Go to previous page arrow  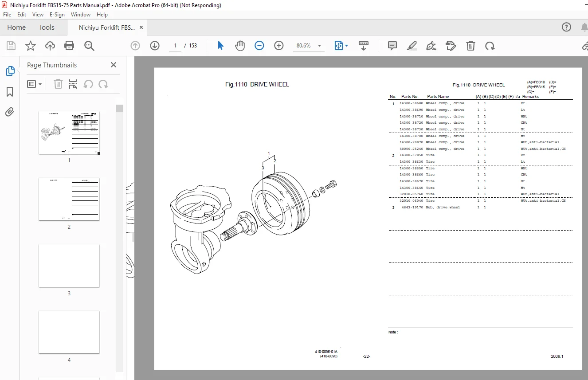click(x=135, y=46)
